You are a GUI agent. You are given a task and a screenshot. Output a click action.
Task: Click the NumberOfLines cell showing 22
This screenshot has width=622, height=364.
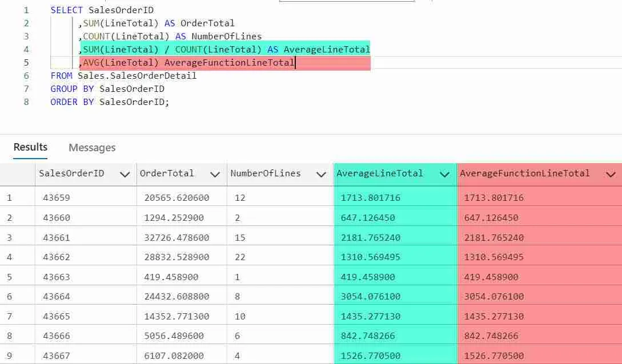240,257
